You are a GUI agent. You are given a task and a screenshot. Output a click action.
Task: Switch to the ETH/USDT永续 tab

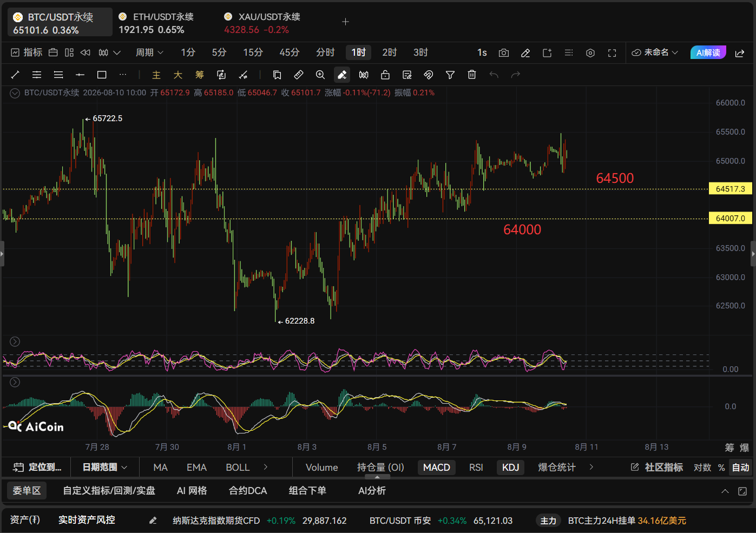156,23
